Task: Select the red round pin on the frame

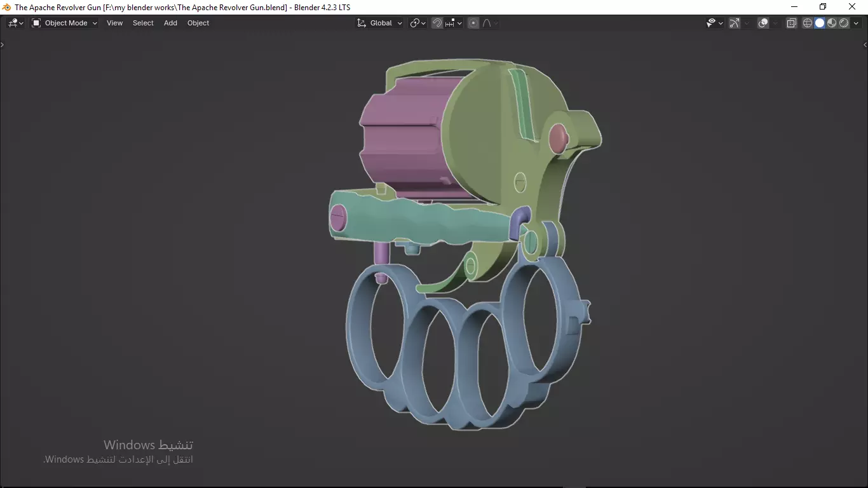Action: [x=558, y=138]
